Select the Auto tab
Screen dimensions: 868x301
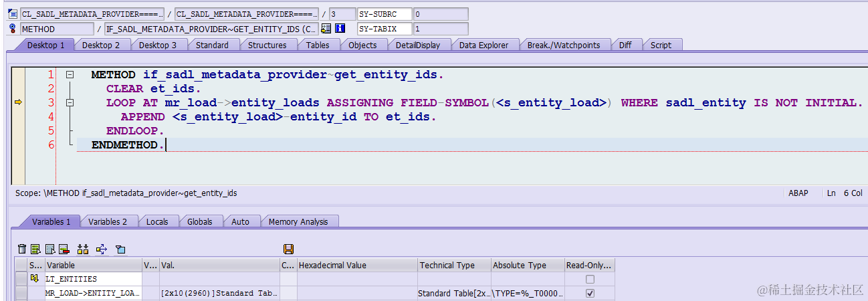240,221
